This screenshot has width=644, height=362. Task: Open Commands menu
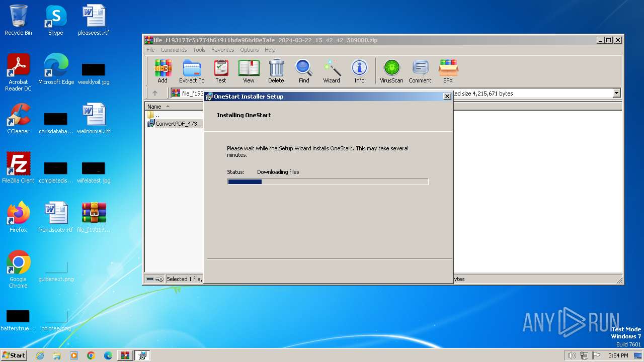[x=174, y=50]
